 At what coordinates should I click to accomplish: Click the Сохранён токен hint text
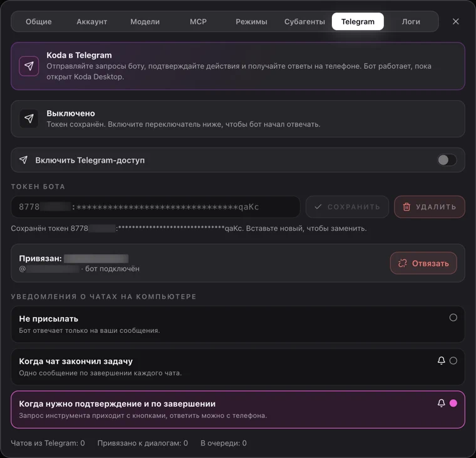pos(189,228)
